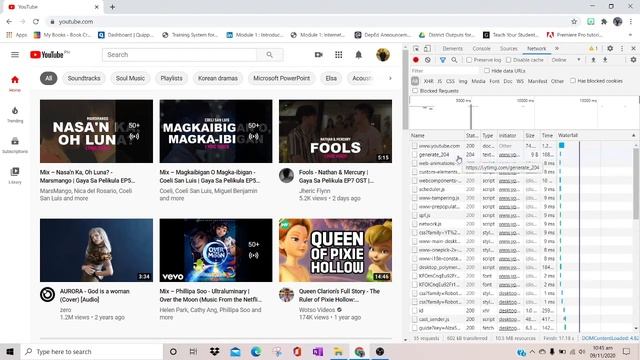The height and width of the screenshot is (360, 640).
Task: Click the network overview timeline
Action: 524,113
